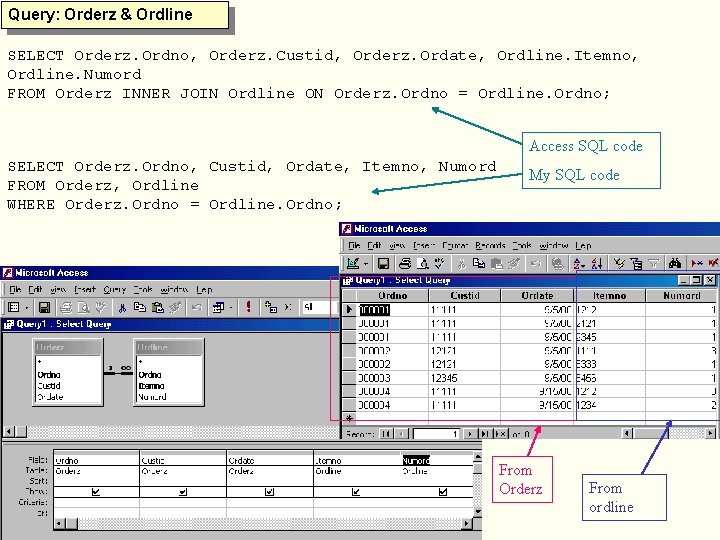Click right arrow on design grid horizontal scrollbar
The image size is (720, 540).
point(466,523)
